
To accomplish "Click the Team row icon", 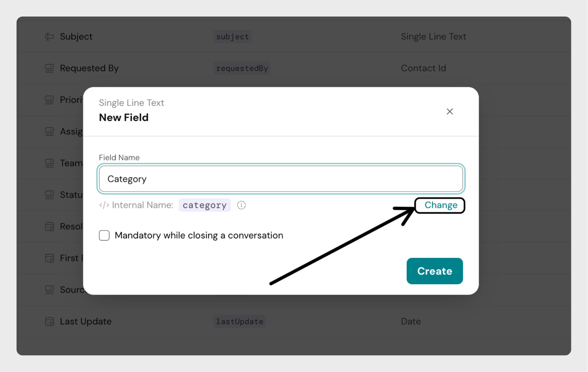I will 50,163.
